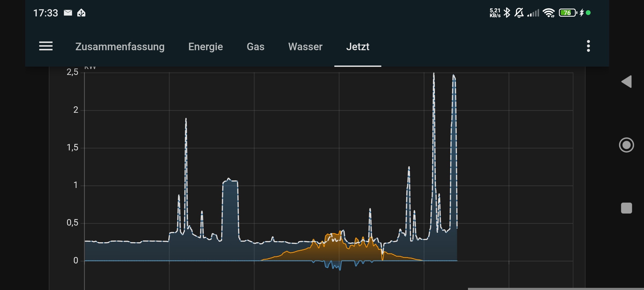This screenshot has width=644, height=290.
Task: Tap the mail notification icon
Action: pos(68,13)
